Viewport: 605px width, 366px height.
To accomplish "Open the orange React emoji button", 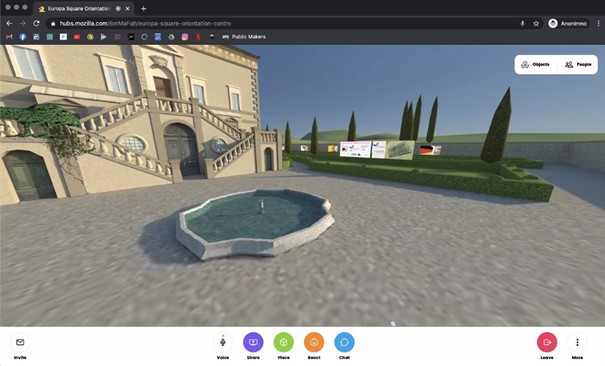I will pos(314,342).
